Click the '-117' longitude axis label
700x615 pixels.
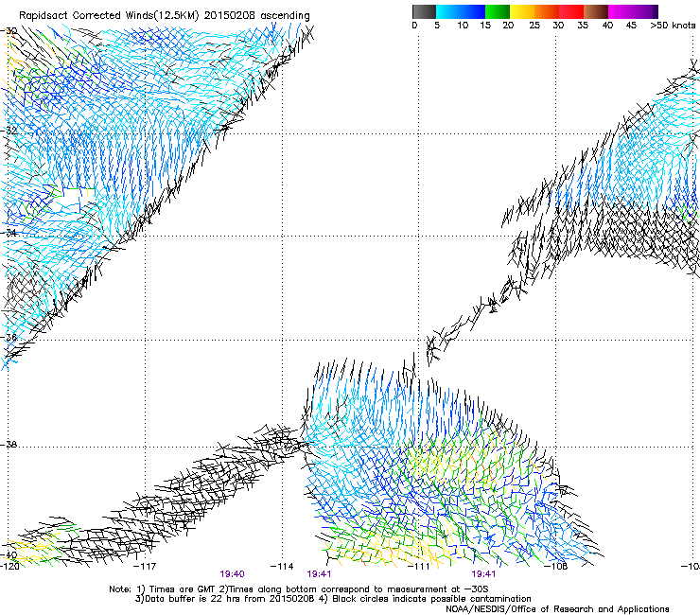(145, 567)
